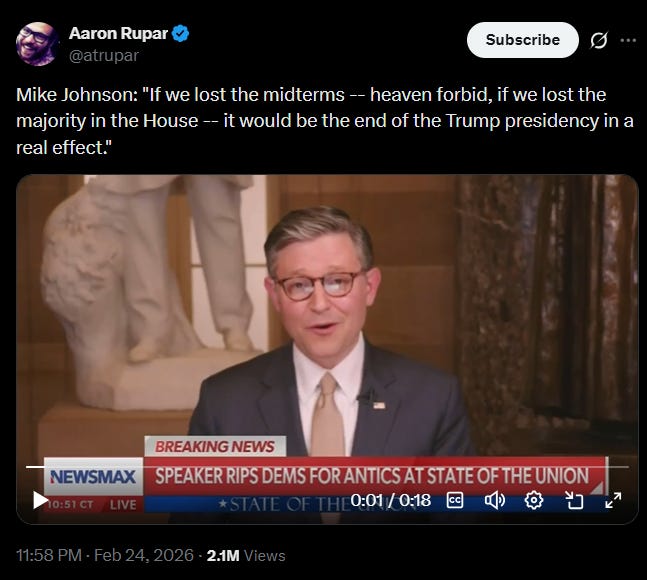This screenshot has width=647, height=580.
Task: Subscribe to Aaron Rupar
Action: tap(522, 40)
